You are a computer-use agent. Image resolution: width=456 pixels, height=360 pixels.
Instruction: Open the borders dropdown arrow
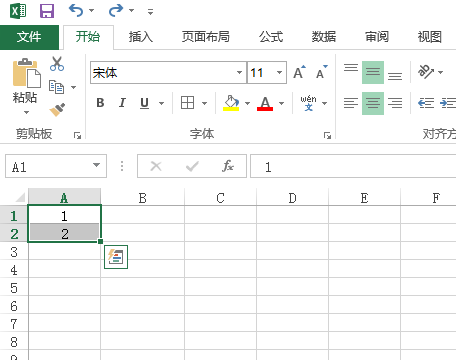tap(204, 103)
